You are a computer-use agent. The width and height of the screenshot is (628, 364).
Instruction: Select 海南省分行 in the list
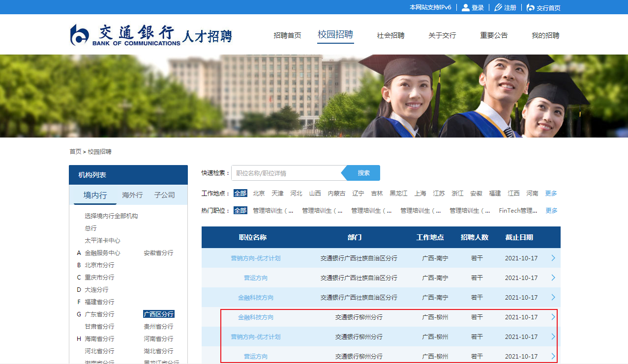coord(99,339)
